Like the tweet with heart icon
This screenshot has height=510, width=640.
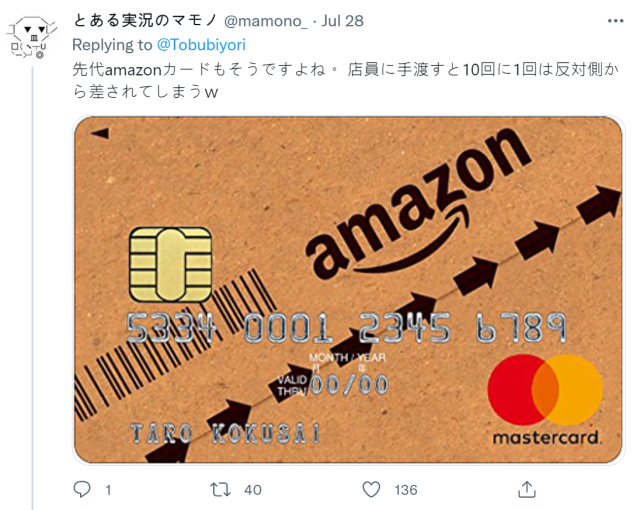point(371,489)
